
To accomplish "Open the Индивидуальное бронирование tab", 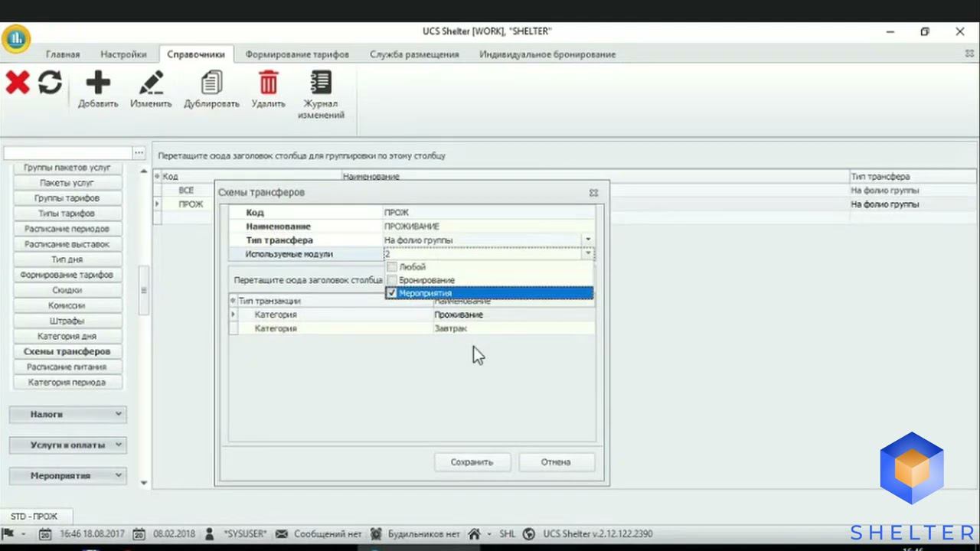I will tap(547, 54).
